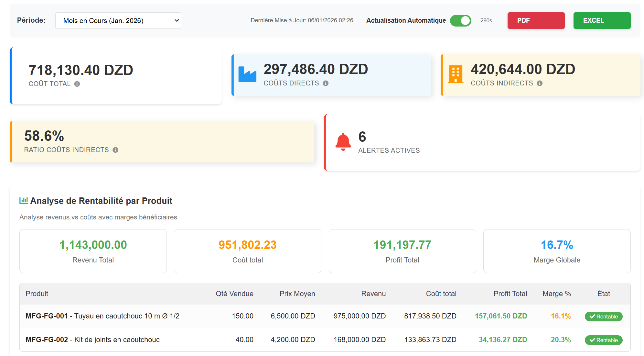Select the Produit column header
Screen dimensions: 644x356
click(37, 294)
